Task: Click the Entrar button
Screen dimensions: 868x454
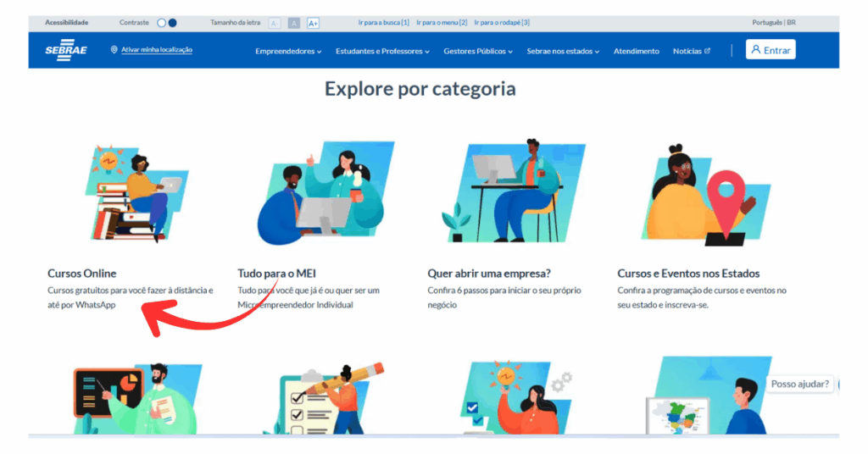Action: (771, 50)
